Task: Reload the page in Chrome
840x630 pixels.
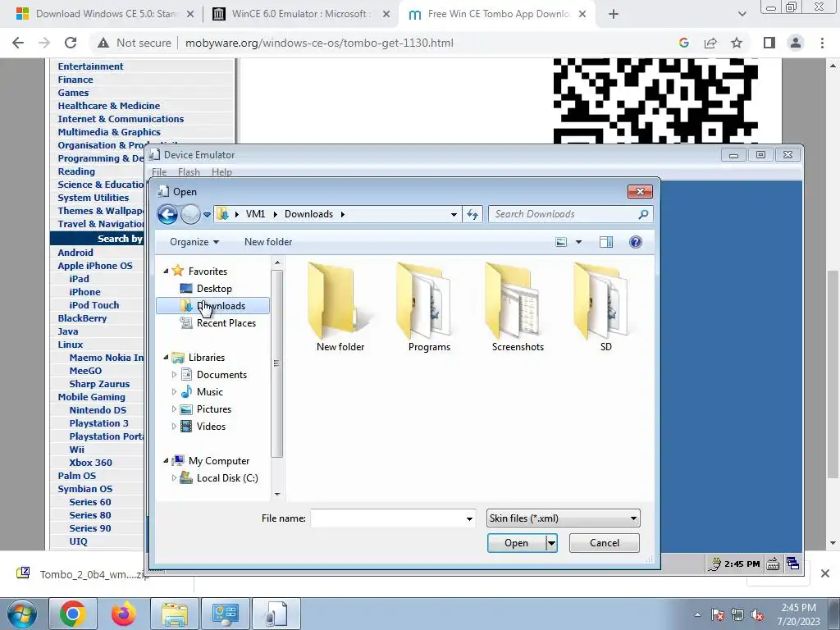Action: [71, 43]
